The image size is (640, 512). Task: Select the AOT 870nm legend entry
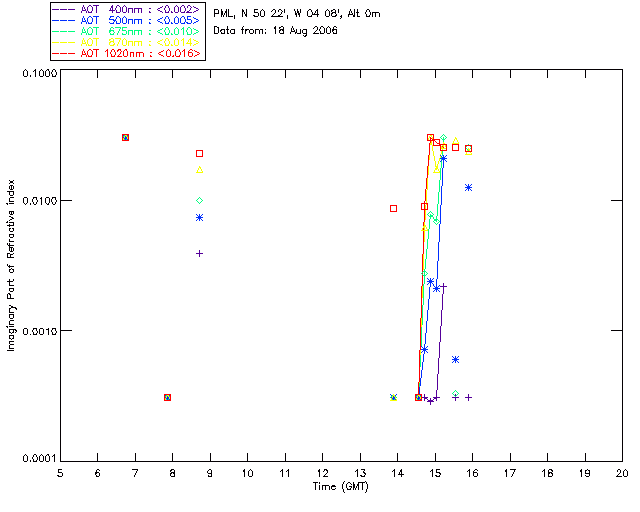tap(126, 42)
